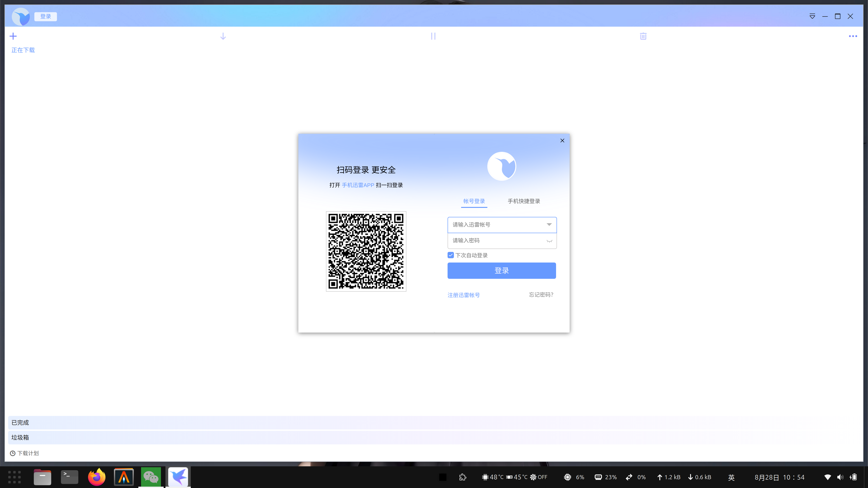868x488 pixels.
Task: Click the 扫码登录 更安全 heading
Action: tap(366, 170)
